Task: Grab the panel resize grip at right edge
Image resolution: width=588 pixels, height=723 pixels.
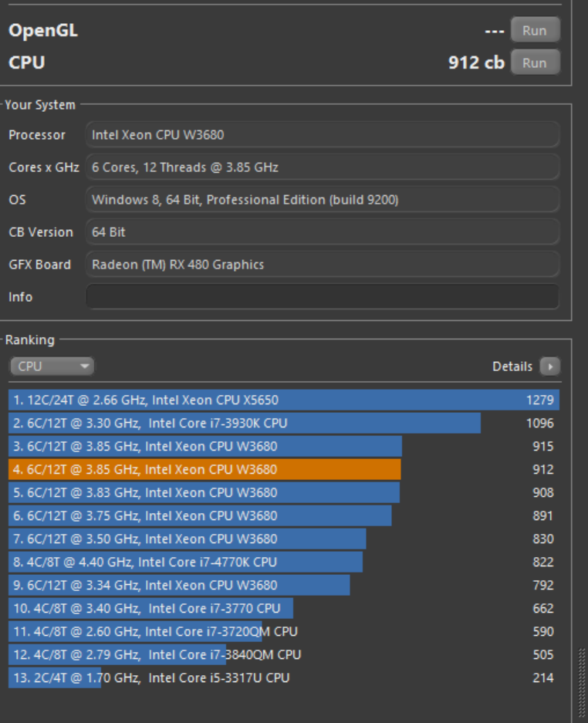Action: pos(582,684)
